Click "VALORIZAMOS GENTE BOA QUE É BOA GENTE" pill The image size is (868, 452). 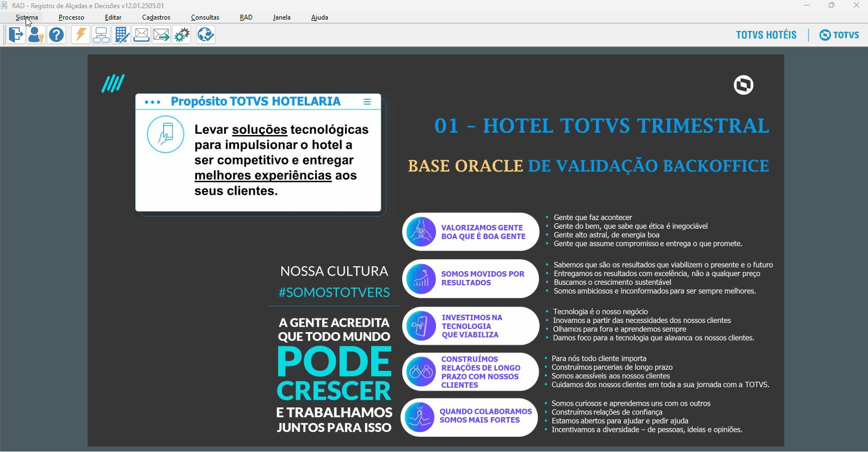(x=471, y=232)
